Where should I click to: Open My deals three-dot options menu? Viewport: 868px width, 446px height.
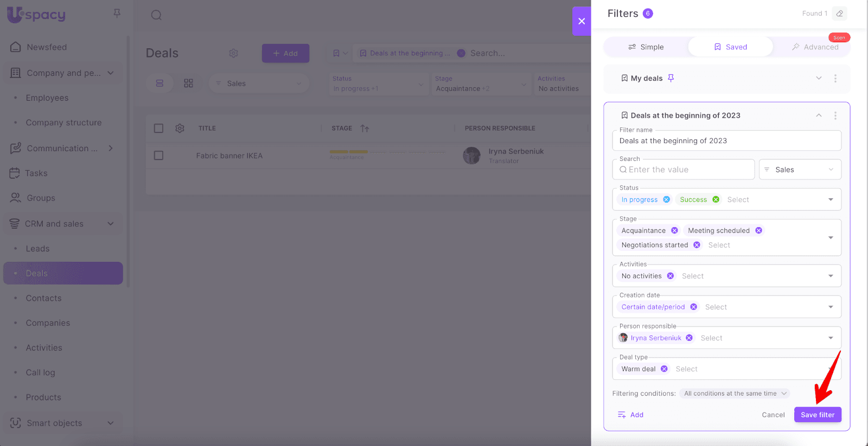coord(835,79)
